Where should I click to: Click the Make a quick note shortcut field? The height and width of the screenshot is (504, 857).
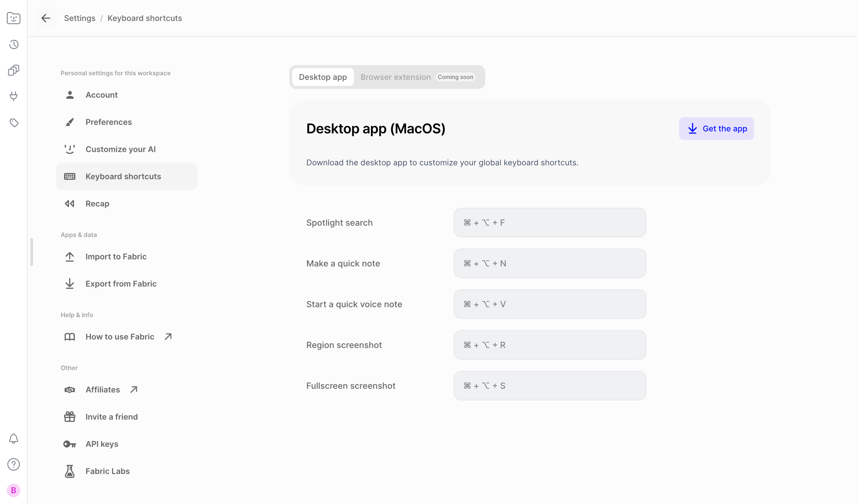550,263
